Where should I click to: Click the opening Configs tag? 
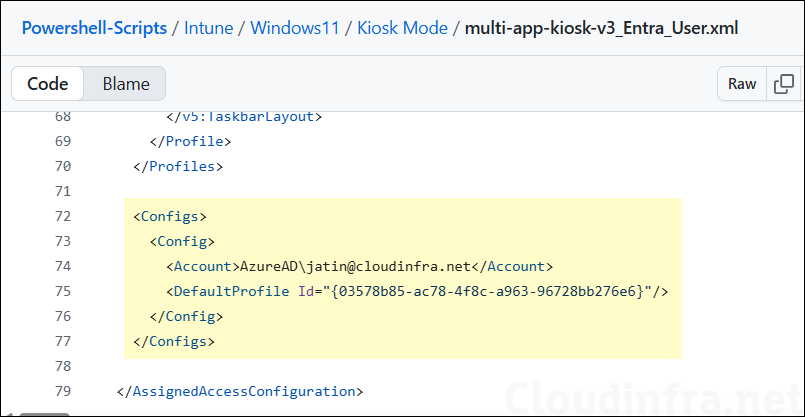(x=170, y=216)
